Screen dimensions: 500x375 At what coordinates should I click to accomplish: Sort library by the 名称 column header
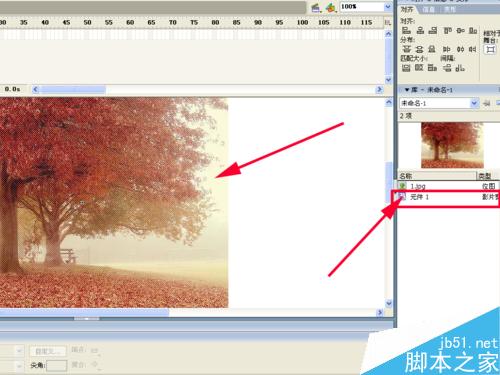click(437, 176)
